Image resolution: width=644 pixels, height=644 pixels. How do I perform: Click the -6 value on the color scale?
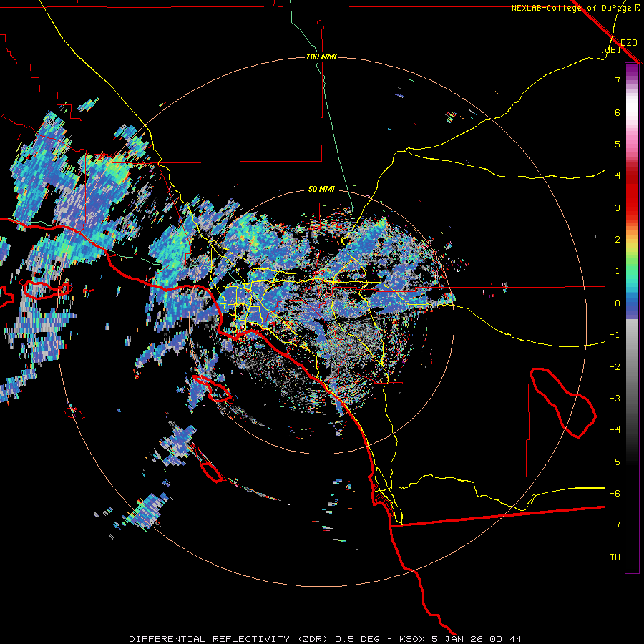coord(615,494)
